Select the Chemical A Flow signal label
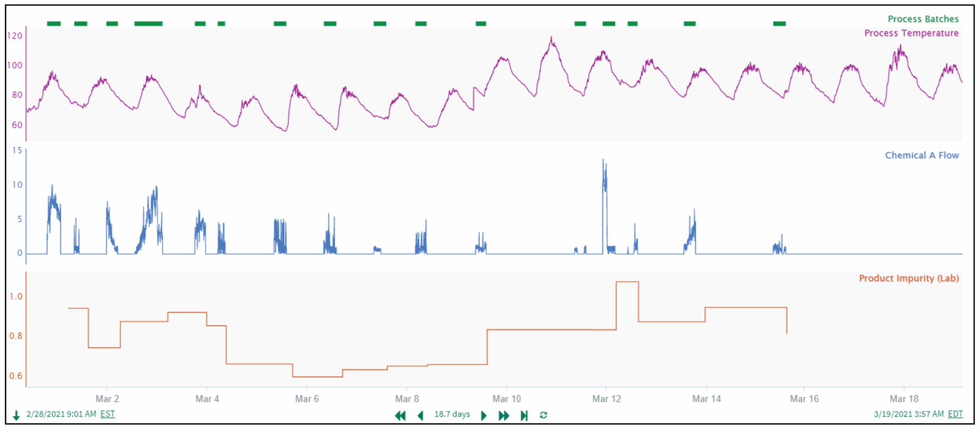 tap(921, 155)
